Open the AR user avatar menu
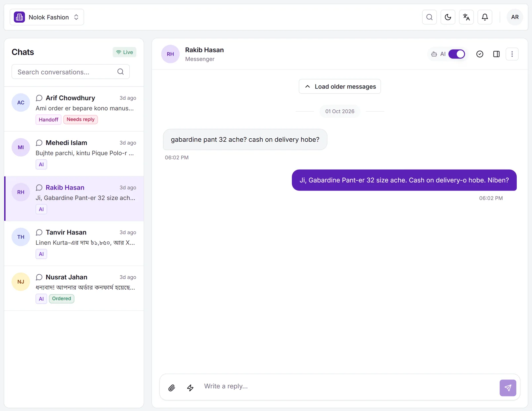Viewport: 532px width, 411px height. (515, 17)
